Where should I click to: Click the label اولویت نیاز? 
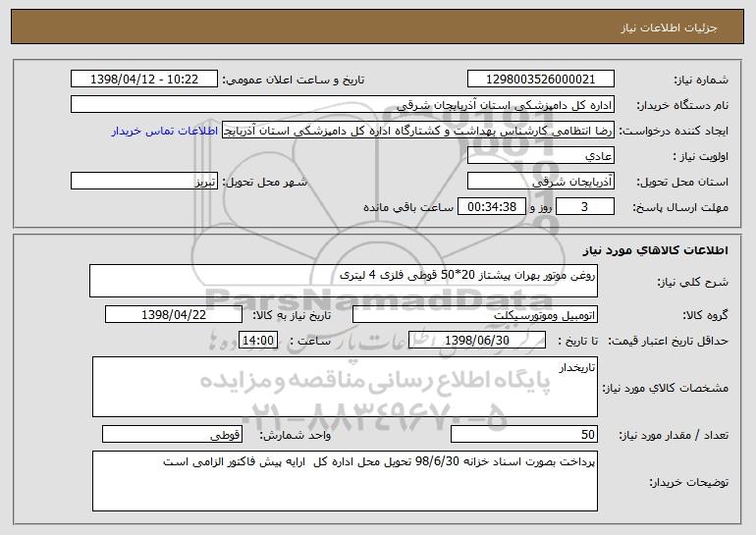[701, 157]
